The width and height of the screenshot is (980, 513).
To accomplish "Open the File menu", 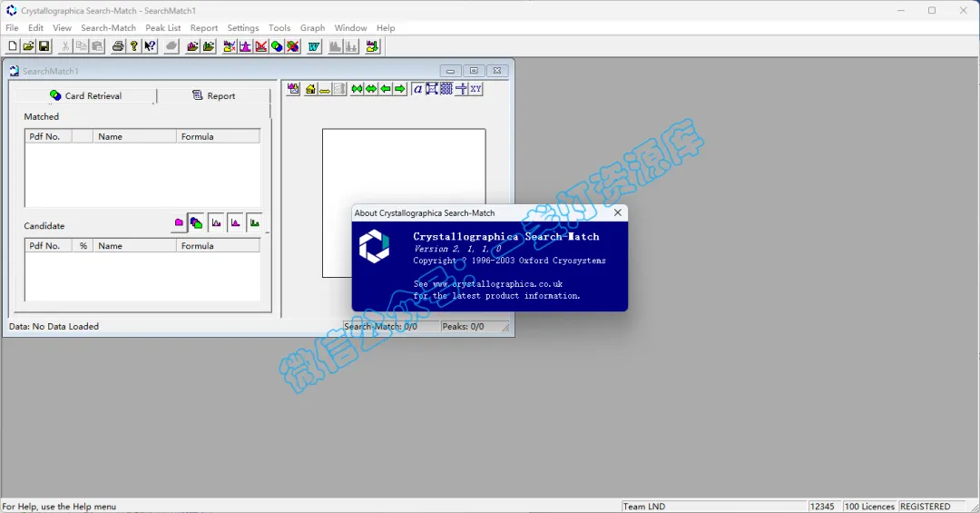I will point(12,27).
